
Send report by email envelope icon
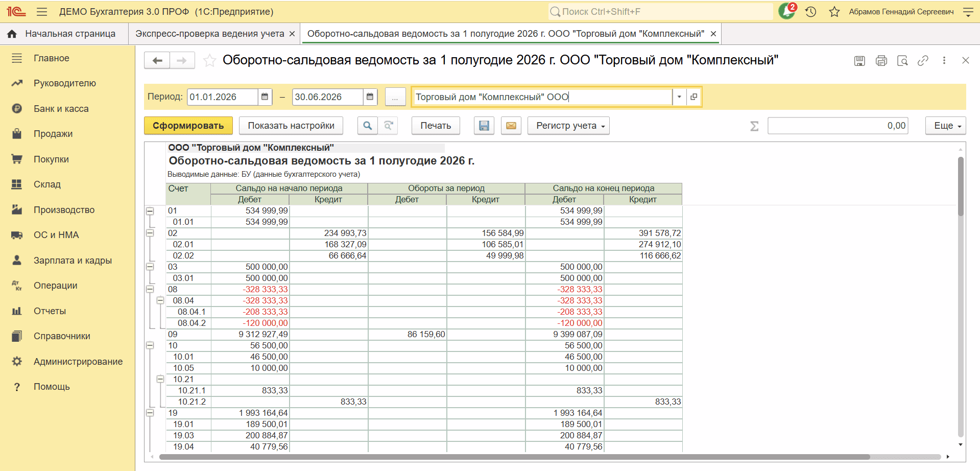pos(511,126)
